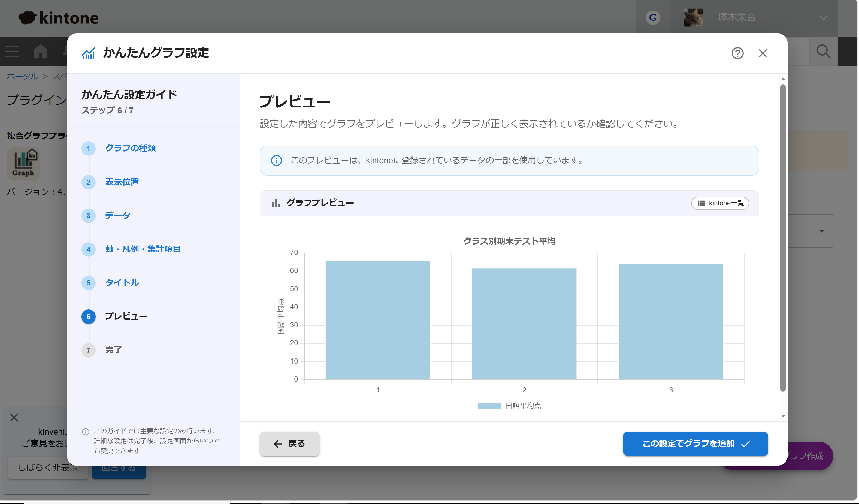Click the step 5 number circle
This screenshot has width=859, height=504.
click(x=89, y=283)
